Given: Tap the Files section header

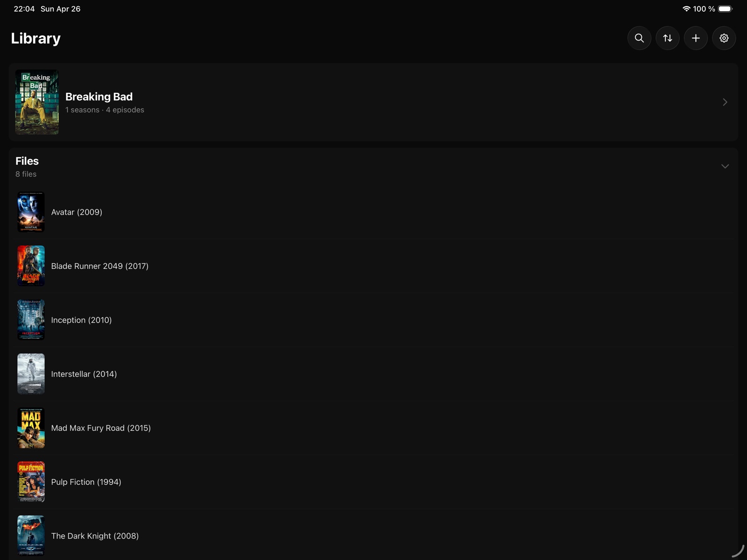Looking at the screenshot, I should point(27,161).
